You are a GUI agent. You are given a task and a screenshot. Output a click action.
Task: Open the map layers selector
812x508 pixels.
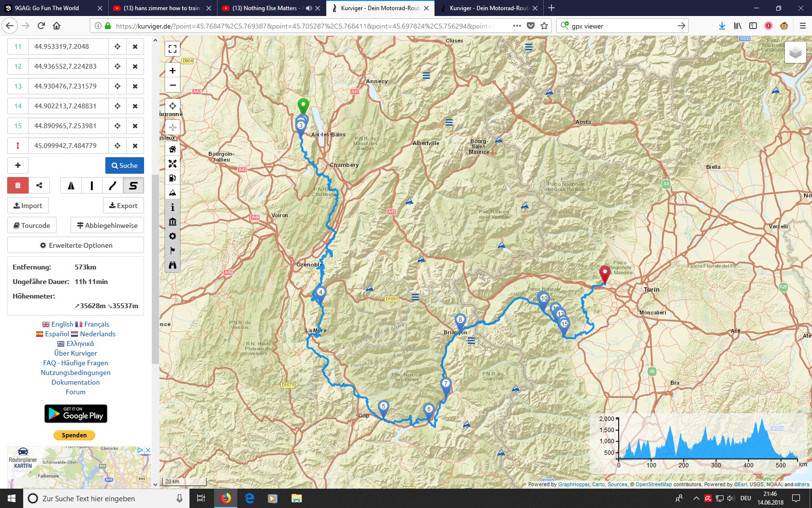click(x=795, y=53)
